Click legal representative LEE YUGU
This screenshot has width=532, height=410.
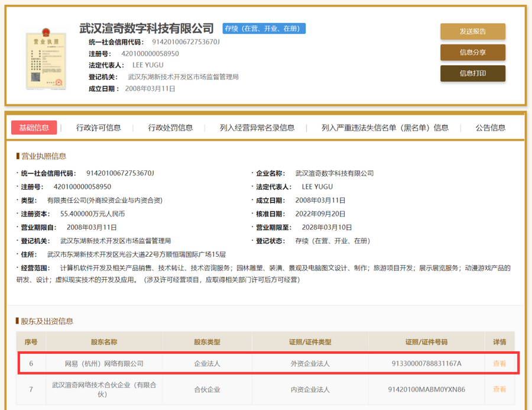[x=147, y=64]
